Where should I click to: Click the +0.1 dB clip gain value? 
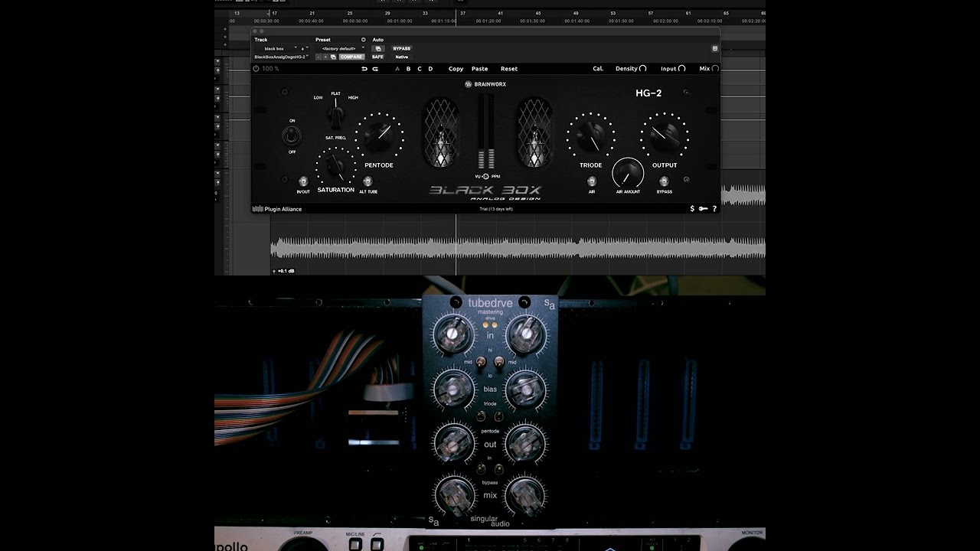pyautogui.click(x=286, y=271)
